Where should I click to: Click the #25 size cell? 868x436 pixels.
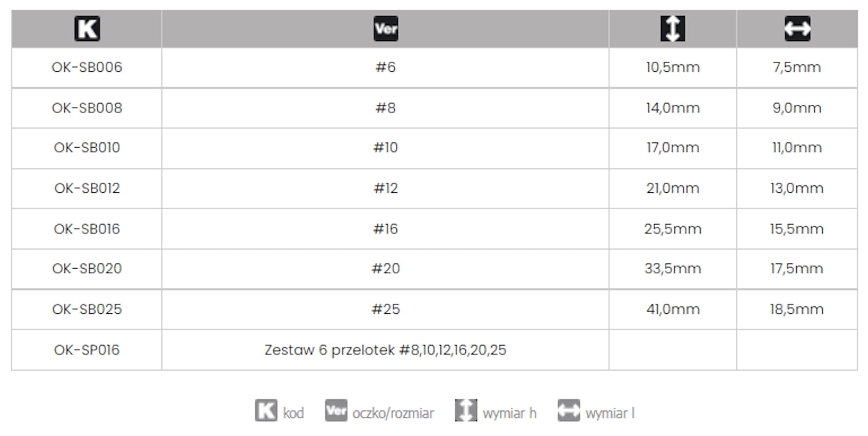click(385, 309)
